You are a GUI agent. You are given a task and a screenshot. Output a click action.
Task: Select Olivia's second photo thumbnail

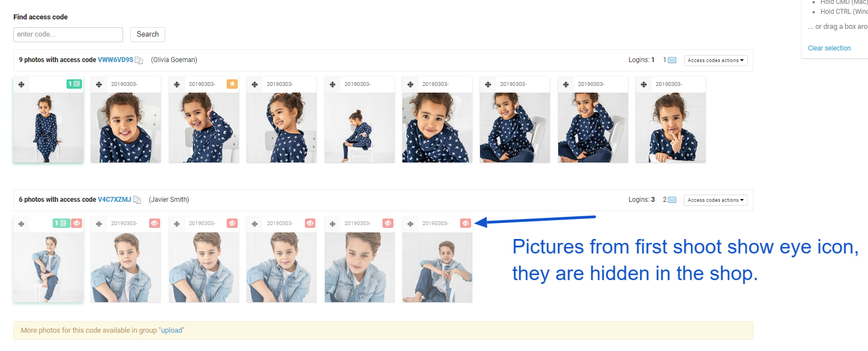coord(126,128)
